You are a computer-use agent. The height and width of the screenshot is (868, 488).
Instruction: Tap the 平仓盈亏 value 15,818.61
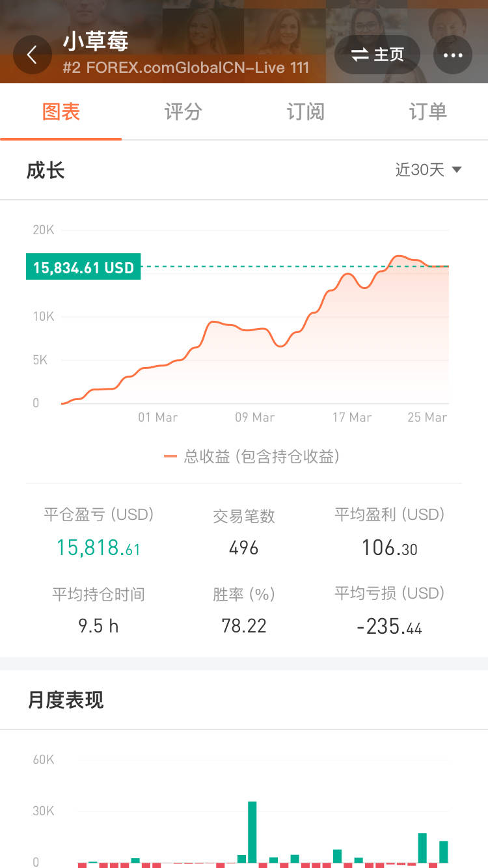(98, 548)
